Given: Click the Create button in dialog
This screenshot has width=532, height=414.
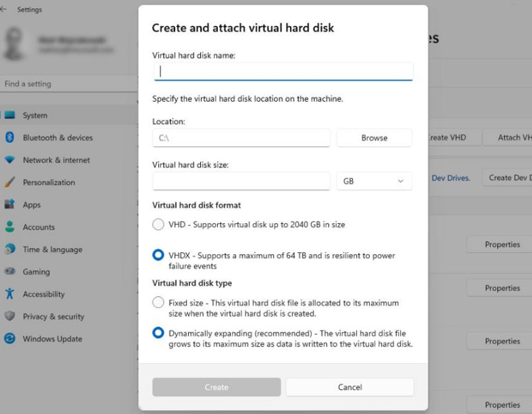Looking at the screenshot, I should tap(216, 387).
